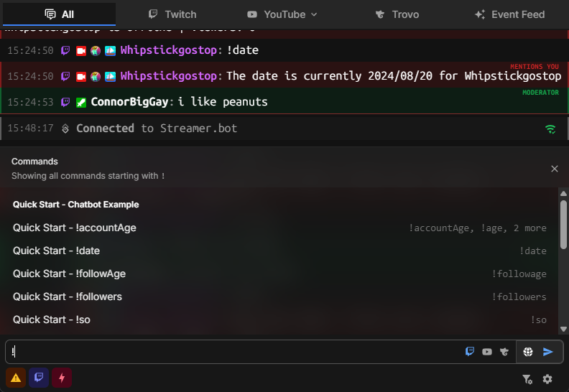Screen dimensions: 569x392
Task: Open the orange warning alert button
Action: coord(16,378)
